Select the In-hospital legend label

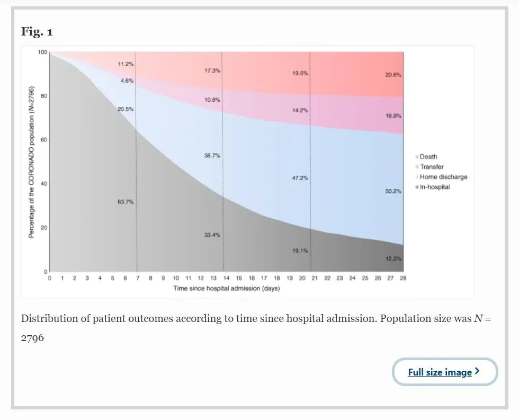pos(435,187)
